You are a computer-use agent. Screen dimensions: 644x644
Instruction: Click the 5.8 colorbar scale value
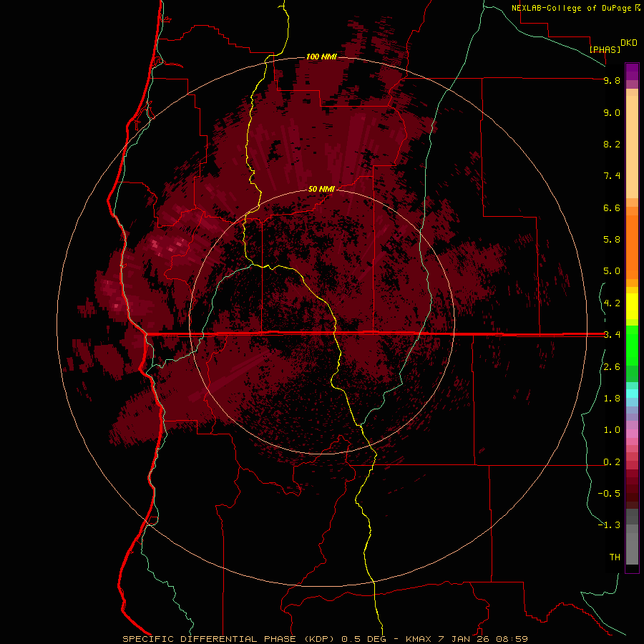[612, 239]
